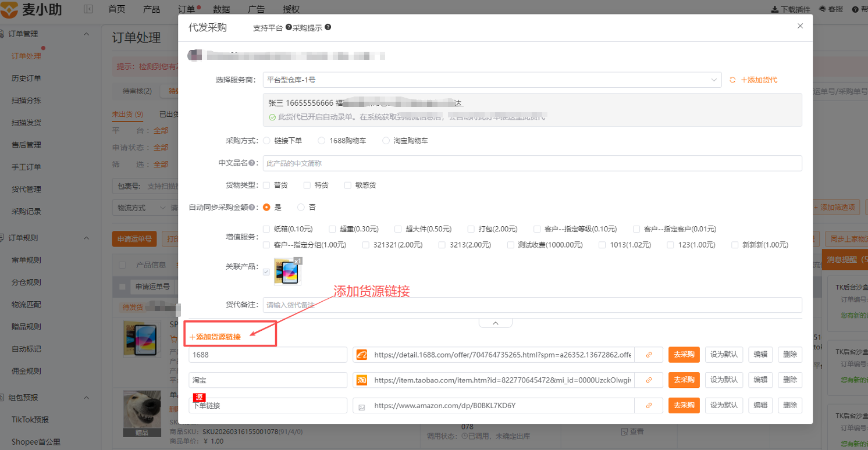868x450 pixels.
Task: Click the help icon next to 采购提示
Action: pos(328,27)
